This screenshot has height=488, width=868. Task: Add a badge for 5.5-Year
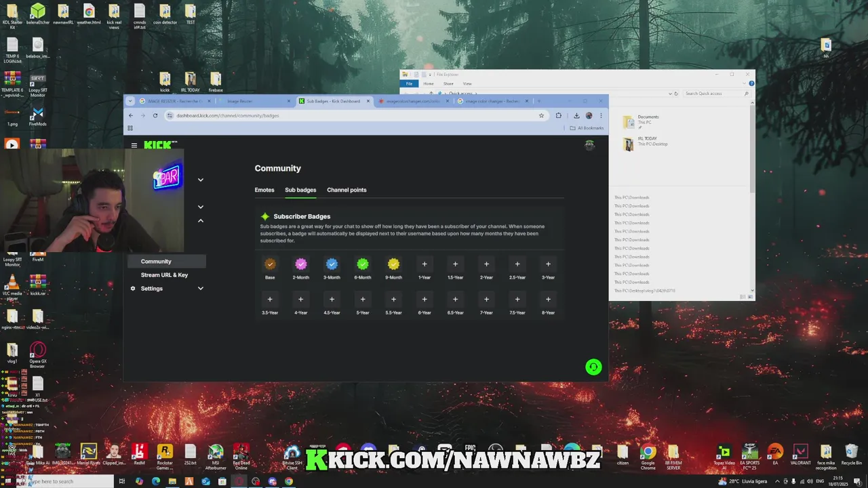point(393,299)
